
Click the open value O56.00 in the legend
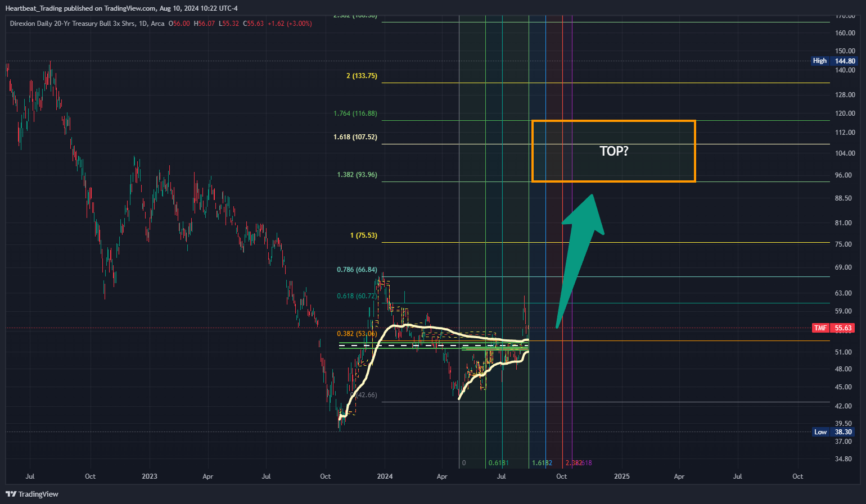click(179, 24)
